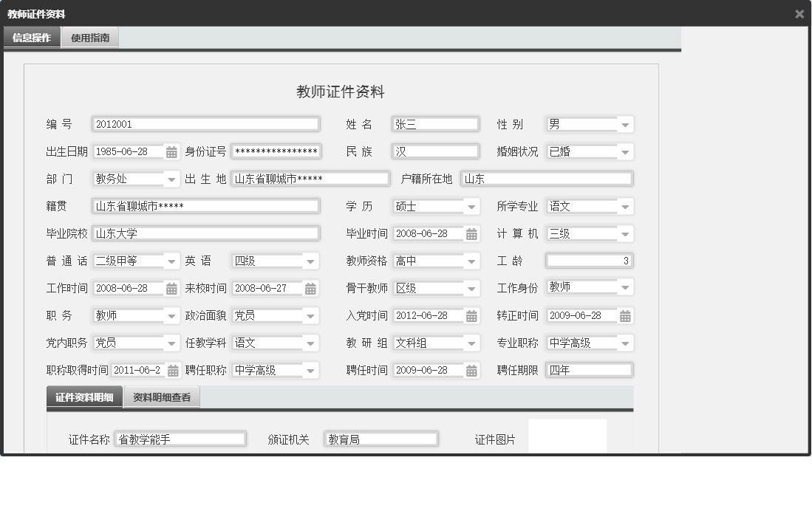Expand the 婚姻状况 dropdown
The width and height of the screenshot is (812, 511).
pos(627,151)
